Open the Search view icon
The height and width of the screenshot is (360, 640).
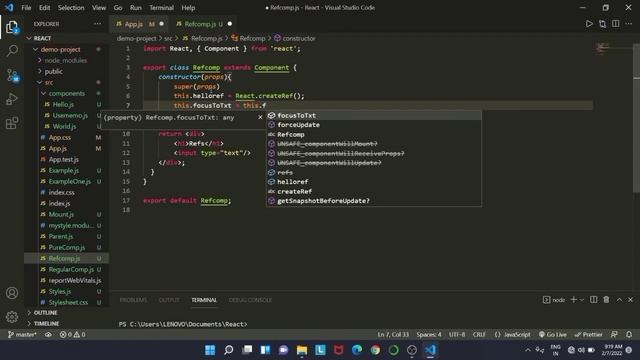(x=12, y=51)
